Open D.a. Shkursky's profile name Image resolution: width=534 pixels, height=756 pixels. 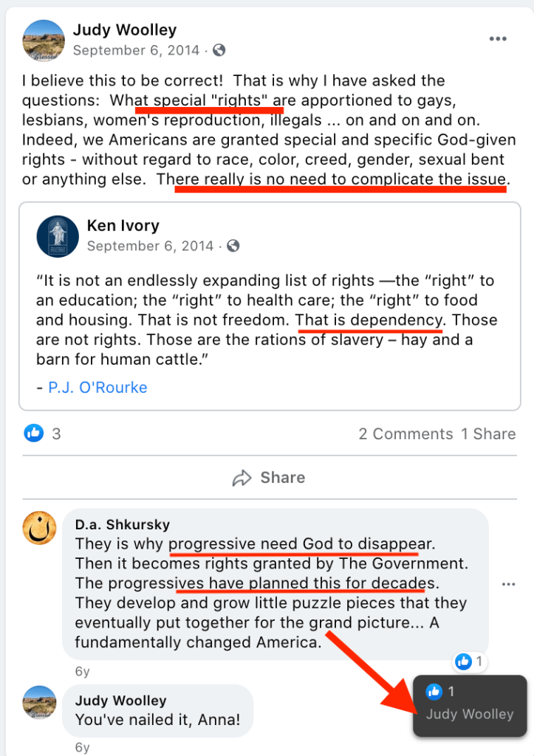pyautogui.click(x=122, y=525)
